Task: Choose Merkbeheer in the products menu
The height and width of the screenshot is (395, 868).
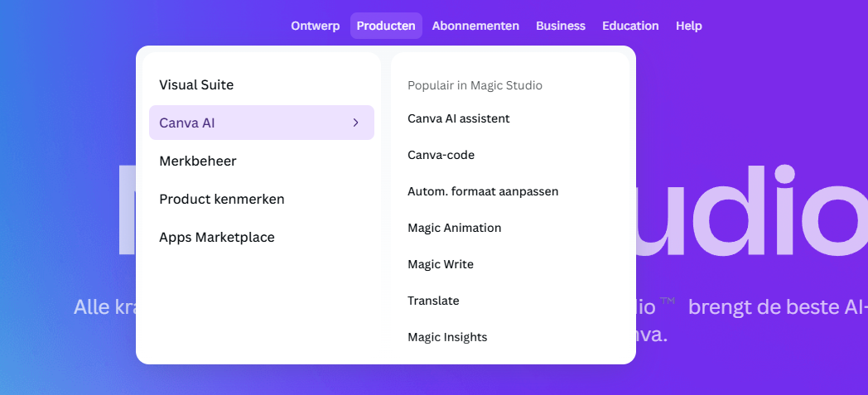Action: pyautogui.click(x=198, y=161)
